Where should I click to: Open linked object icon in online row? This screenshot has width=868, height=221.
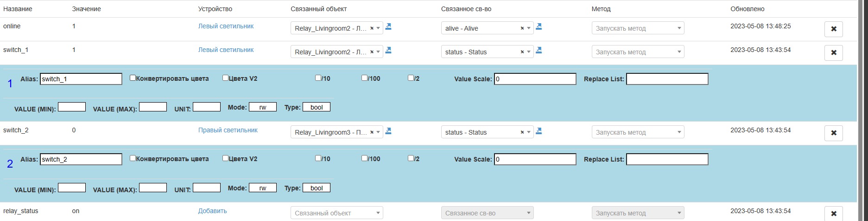pyautogui.click(x=388, y=26)
